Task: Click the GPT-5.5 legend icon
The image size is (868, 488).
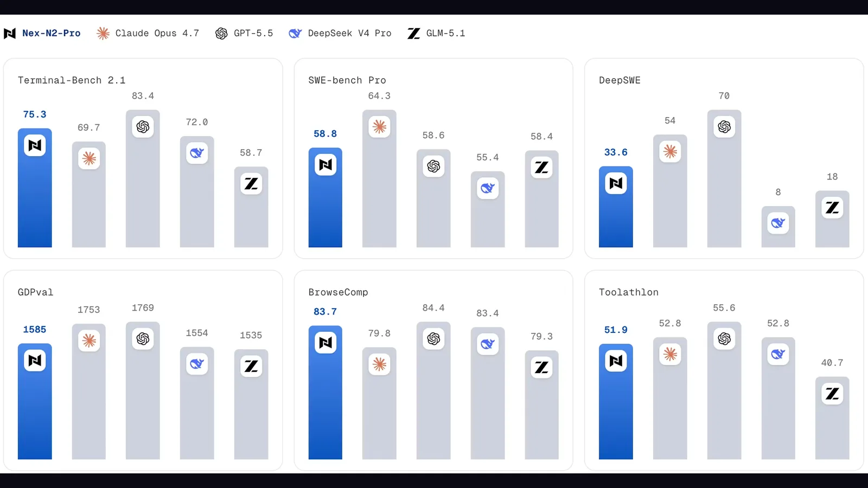Action: click(x=221, y=34)
